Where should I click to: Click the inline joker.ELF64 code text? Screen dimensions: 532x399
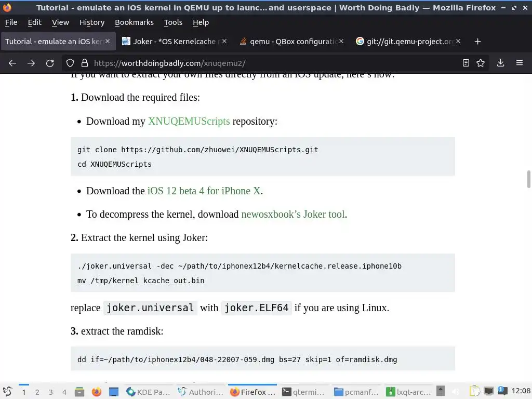coord(257,308)
